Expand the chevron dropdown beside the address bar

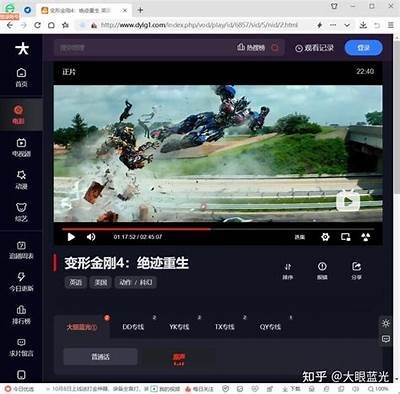[347, 25]
